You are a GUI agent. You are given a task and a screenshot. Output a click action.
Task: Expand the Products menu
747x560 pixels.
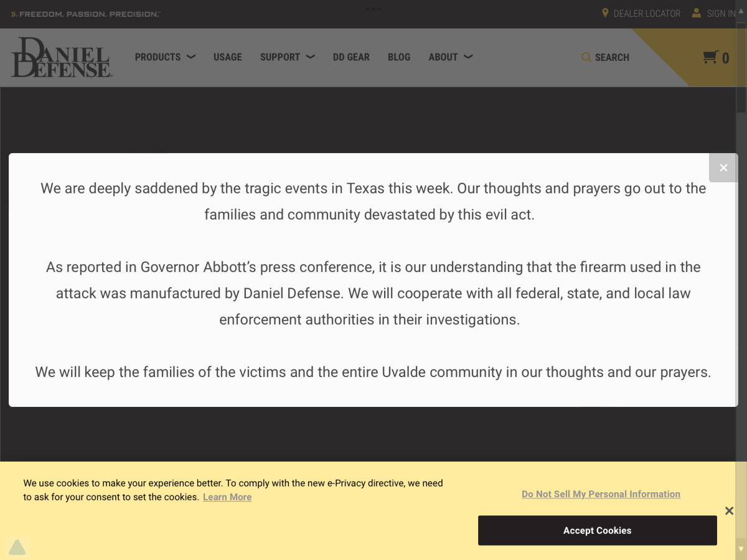[166, 57]
